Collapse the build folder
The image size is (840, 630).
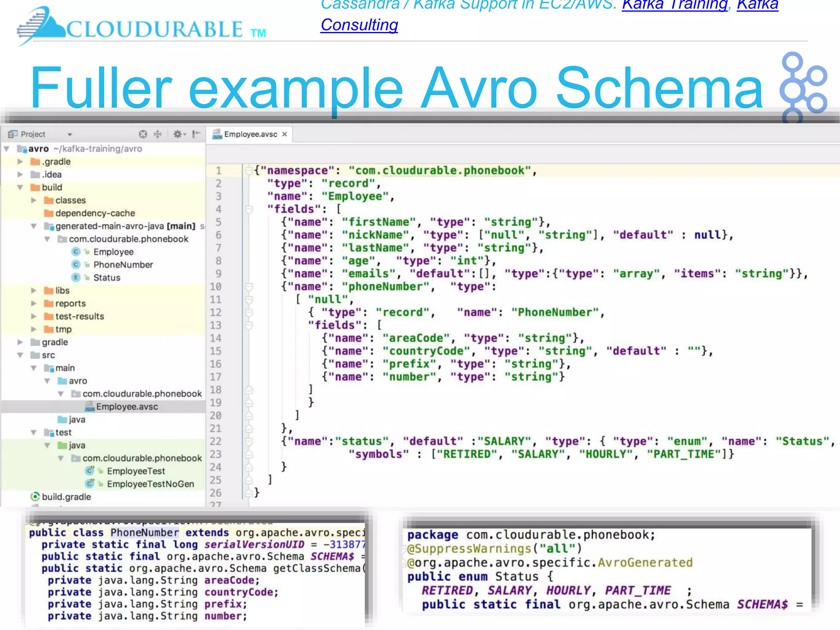click(x=20, y=187)
